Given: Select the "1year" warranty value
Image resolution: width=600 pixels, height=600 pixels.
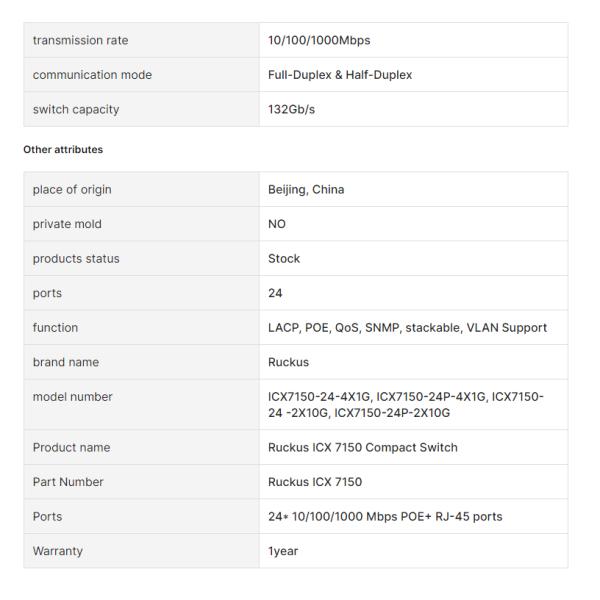Looking at the screenshot, I should [283, 551].
